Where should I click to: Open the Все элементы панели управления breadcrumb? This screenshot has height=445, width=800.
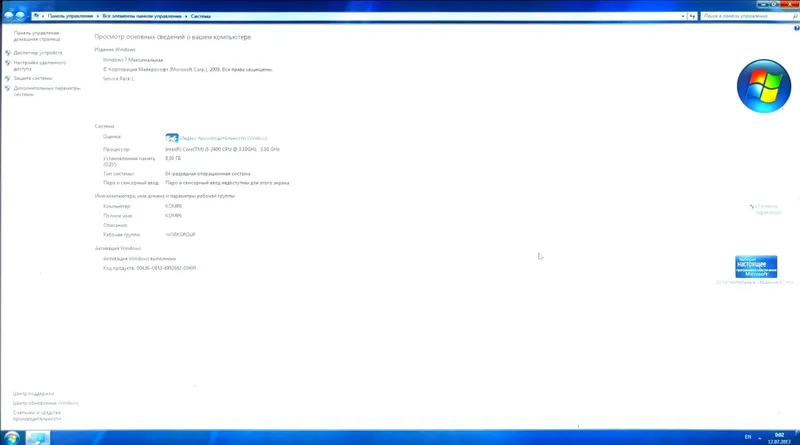click(x=142, y=16)
